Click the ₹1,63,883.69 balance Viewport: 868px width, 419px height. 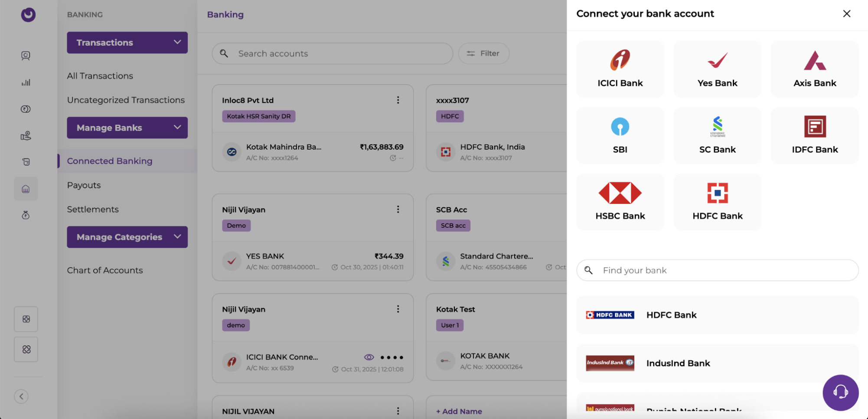click(382, 147)
